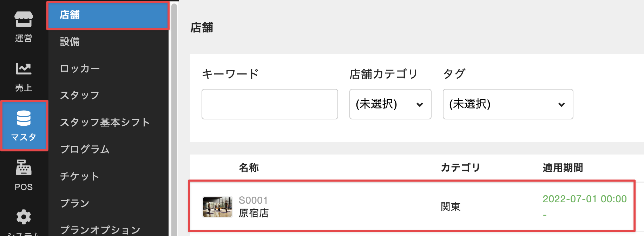The height and width of the screenshot is (236, 644).
Task: Open the 原宿店 store name link
Action: pos(254,213)
